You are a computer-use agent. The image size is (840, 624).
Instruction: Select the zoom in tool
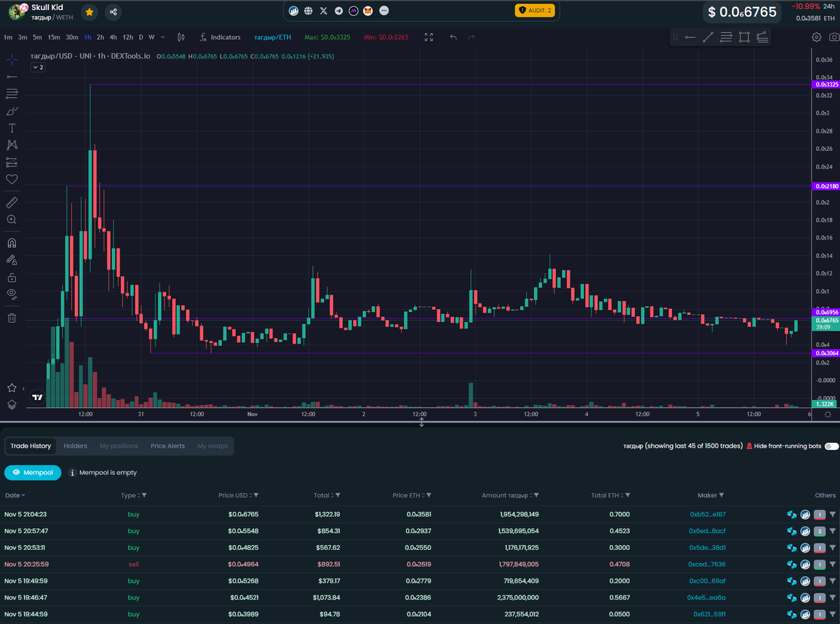click(x=12, y=220)
